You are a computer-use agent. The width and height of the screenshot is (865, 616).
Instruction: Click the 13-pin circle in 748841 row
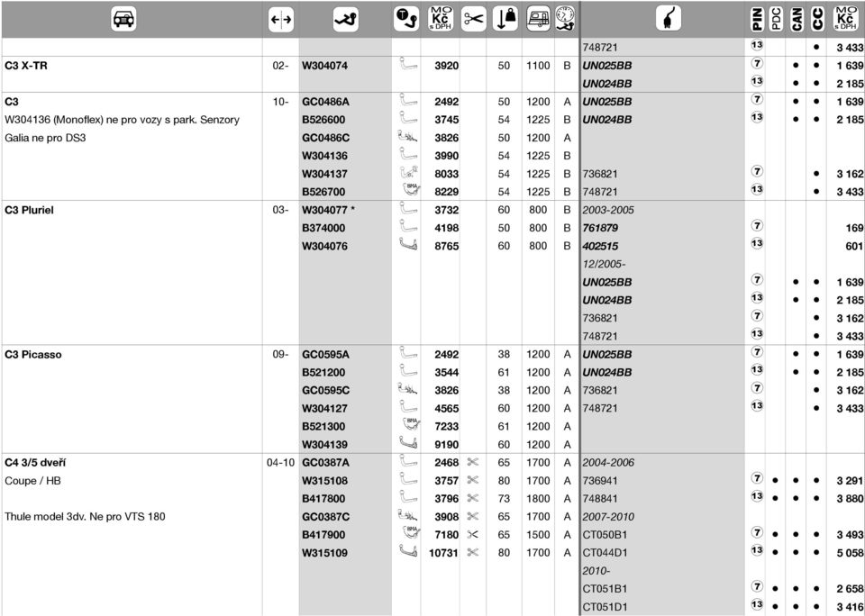tap(758, 496)
